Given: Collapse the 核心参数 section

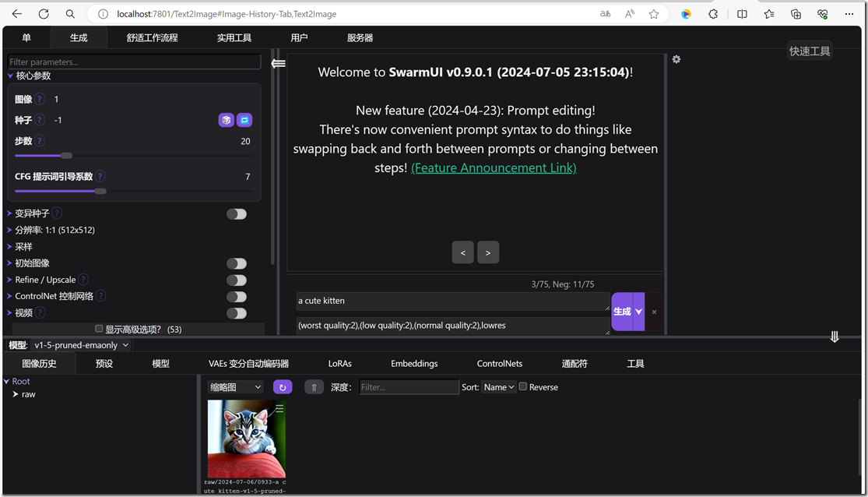Looking at the screenshot, I should pos(33,76).
